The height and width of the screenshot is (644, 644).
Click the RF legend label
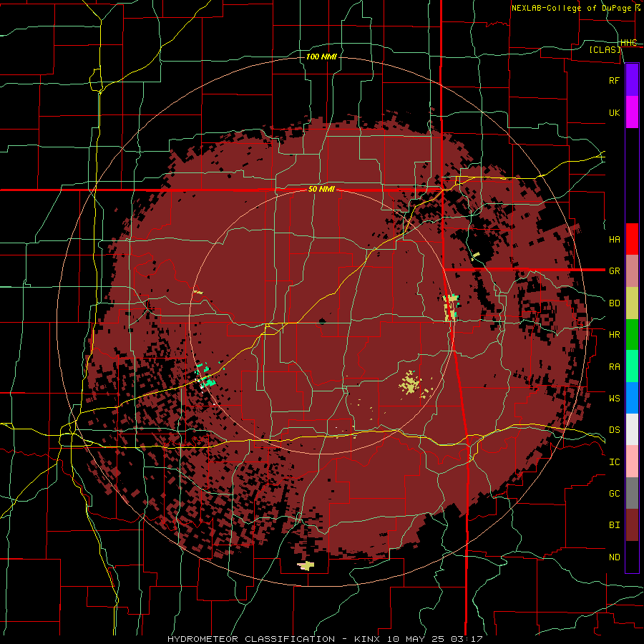[x=614, y=81]
